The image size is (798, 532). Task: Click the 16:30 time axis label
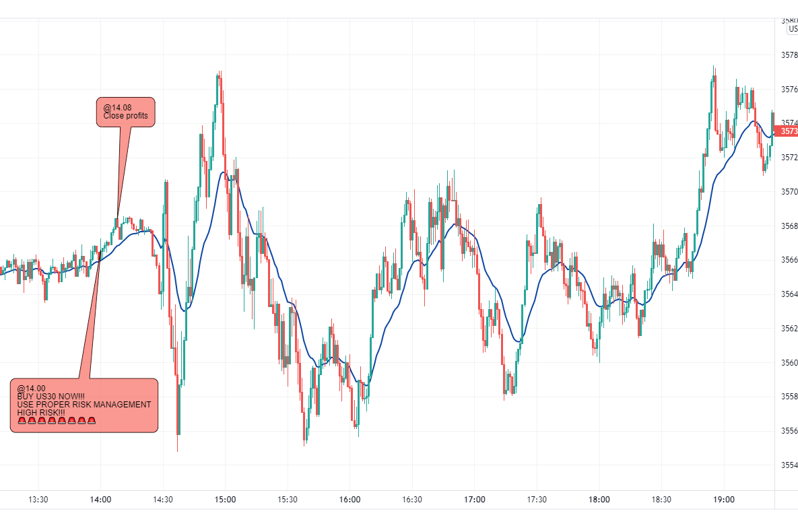412,500
